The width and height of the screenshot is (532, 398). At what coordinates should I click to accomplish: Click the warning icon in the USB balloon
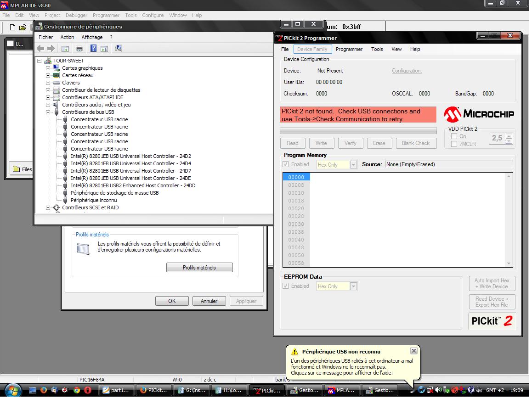pyautogui.click(x=295, y=352)
